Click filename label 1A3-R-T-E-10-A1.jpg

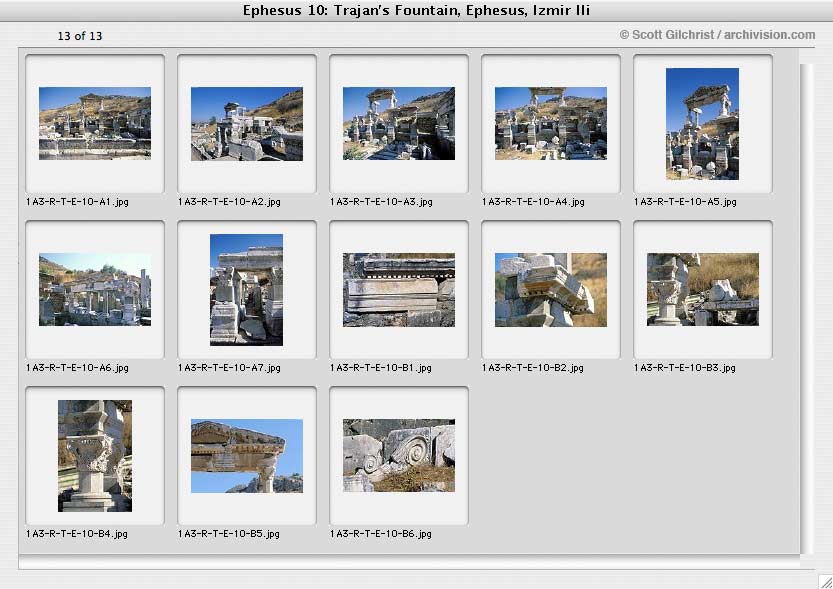pyautogui.click(x=77, y=202)
